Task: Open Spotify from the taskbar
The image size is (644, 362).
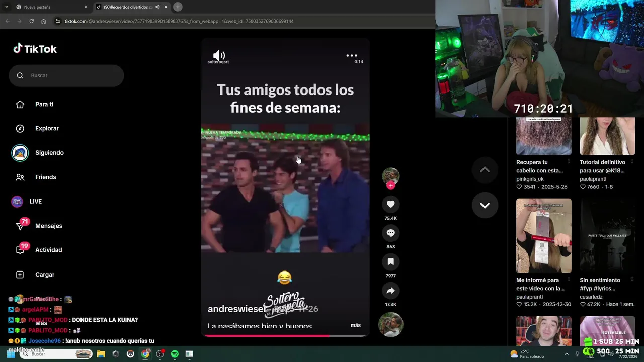Action: click(x=175, y=354)
